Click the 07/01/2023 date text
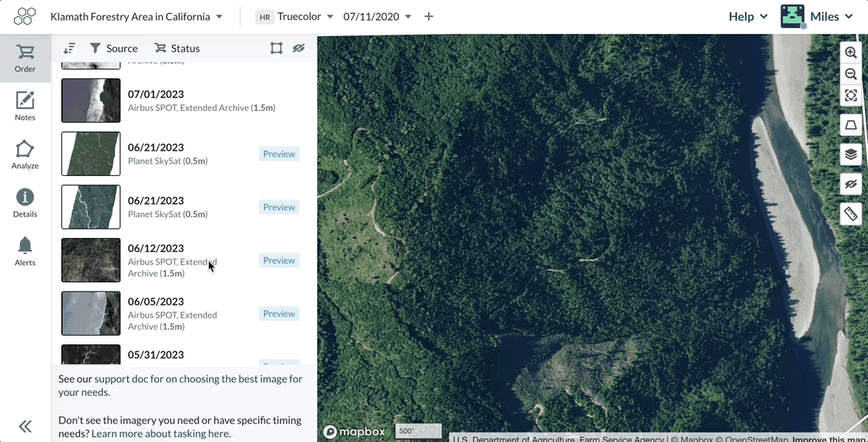Image resolution: width=868 pixels, height=442 pixels. pos(156,94)
